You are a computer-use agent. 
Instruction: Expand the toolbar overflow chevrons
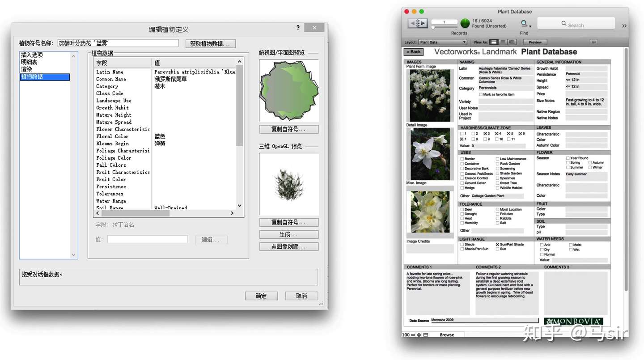[624, 26]
